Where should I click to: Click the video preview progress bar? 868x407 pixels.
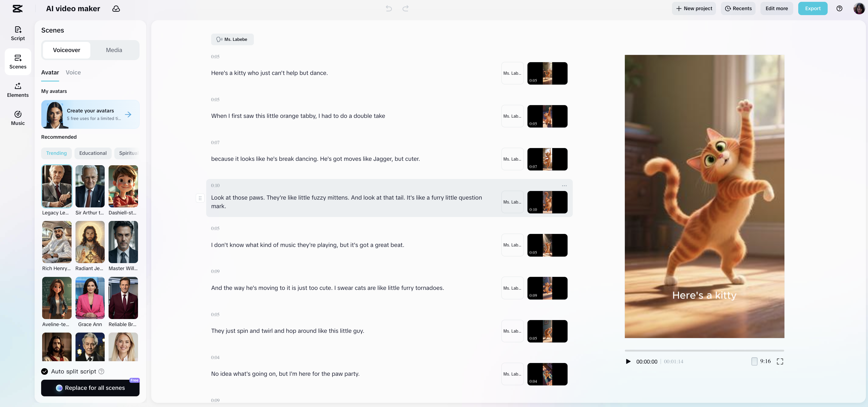[x=704, y=351]
